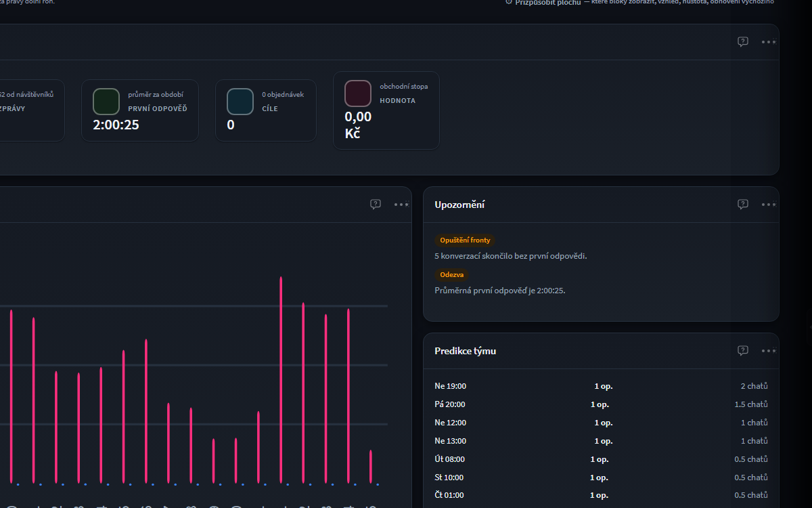Open more options for top statistics panel

pos(769,42)
